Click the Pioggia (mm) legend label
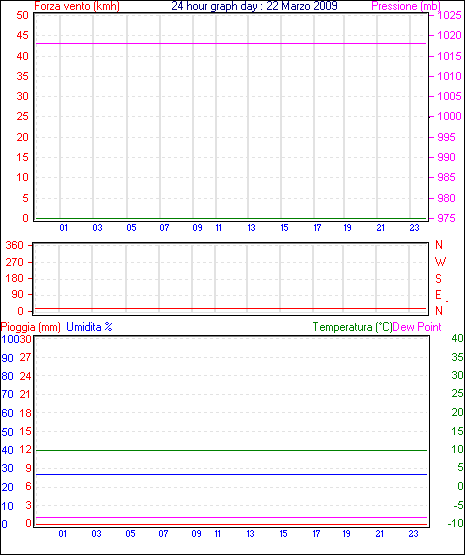The width and height of the screenshot is (467, 559). [31, 327]
